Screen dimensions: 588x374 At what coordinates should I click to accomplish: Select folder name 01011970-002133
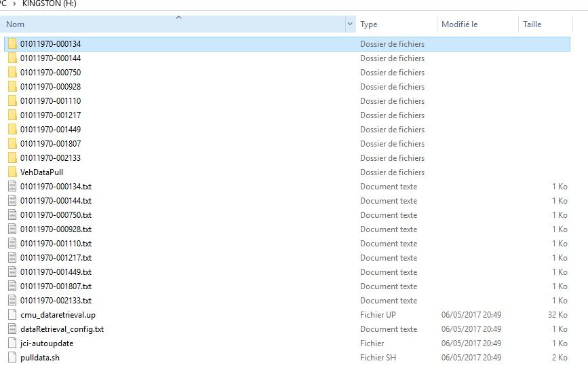[x=51, y=158]
